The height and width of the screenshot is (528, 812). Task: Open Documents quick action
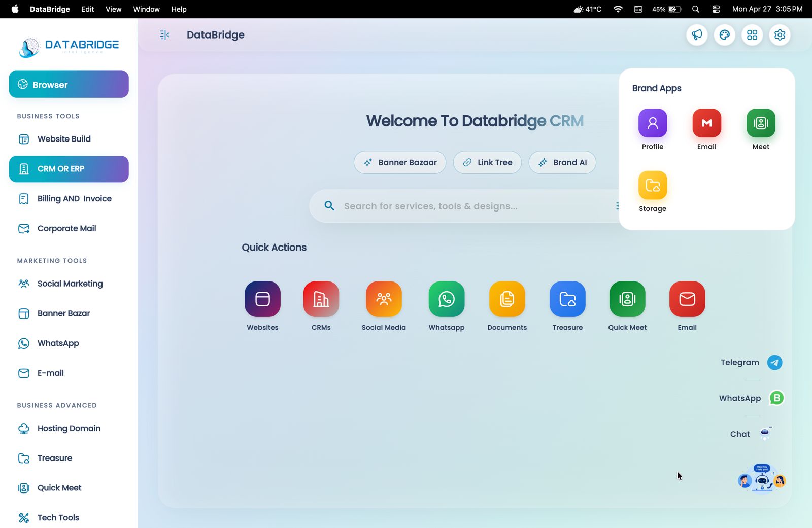click(507, 299)
